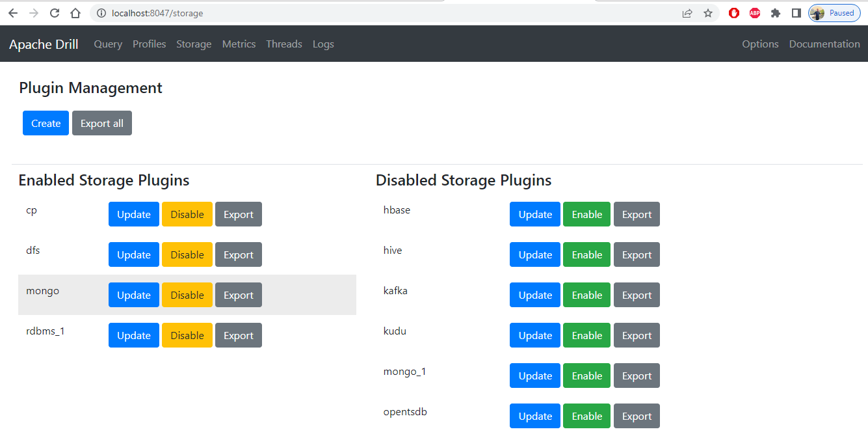The height and width of the screenshot is (438, 868).
Task: Open the Profiles page
Action: 150,44
